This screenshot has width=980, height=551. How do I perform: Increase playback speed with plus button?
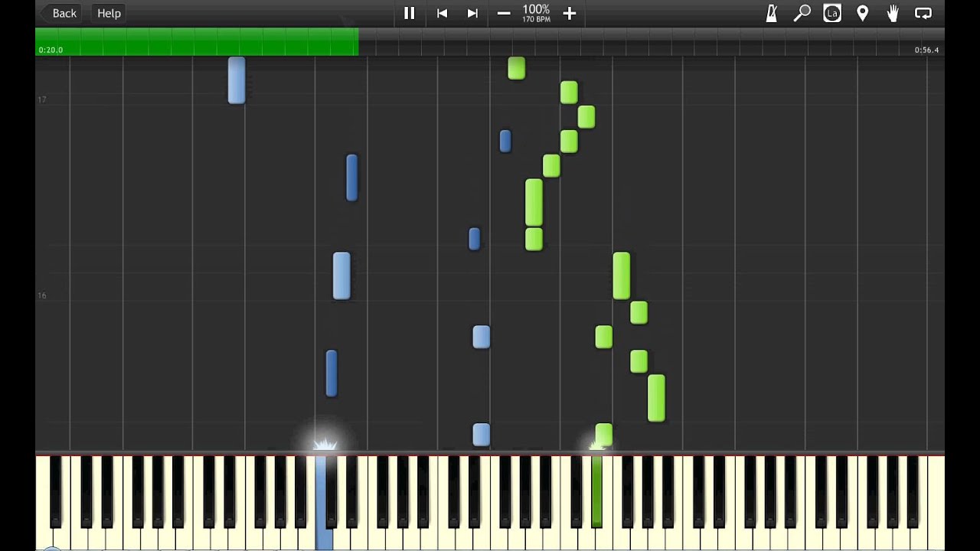click(569, 13)
